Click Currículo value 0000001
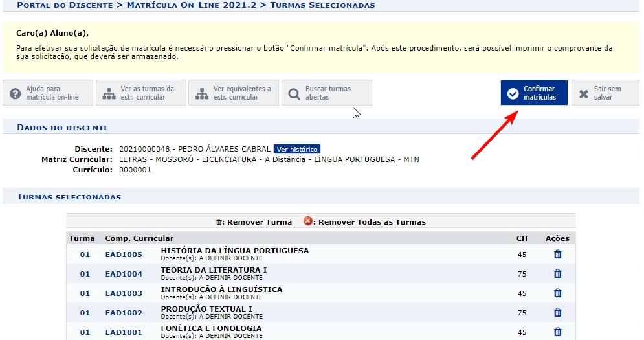 pos(135,170)
